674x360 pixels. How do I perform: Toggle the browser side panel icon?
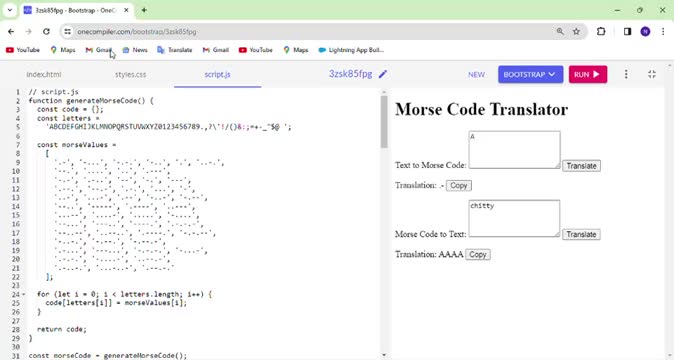(627, 31)
